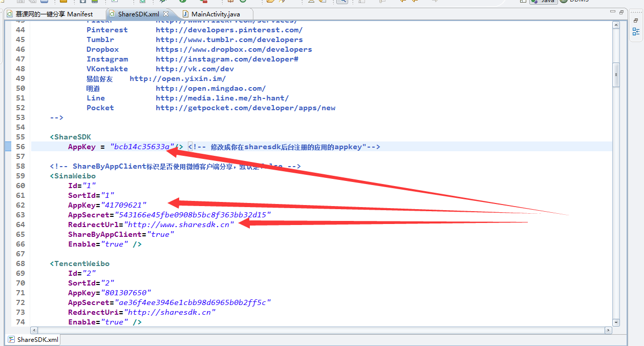This screenshot has height=346, width=644.
Task: Click the TencentWeibo AppSecret value
Action: pos(192,302)
